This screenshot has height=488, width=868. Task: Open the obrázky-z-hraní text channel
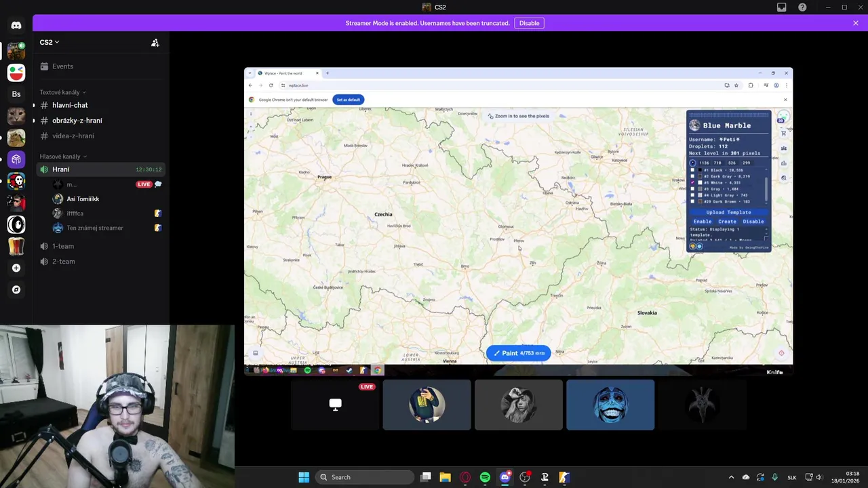click(102, 121)
